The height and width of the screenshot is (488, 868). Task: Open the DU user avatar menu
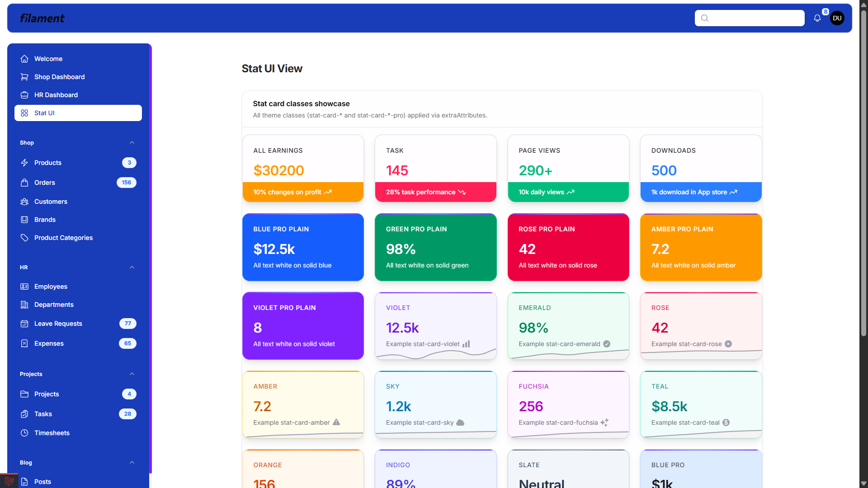837,18
